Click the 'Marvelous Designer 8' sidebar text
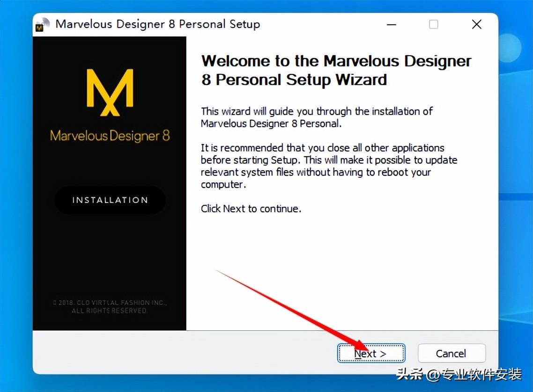Image resolution: width=533 pixels, height=392 pixels. pos(110,136)
